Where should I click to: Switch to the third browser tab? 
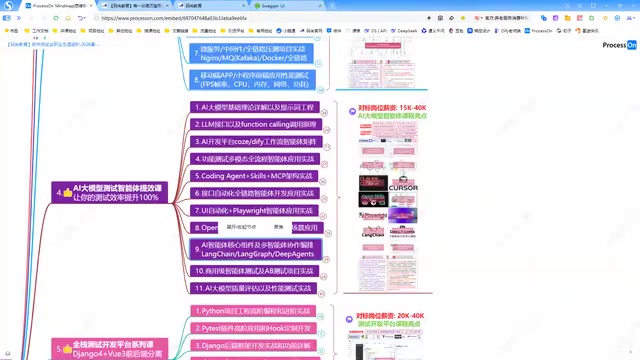coord(211,6)
